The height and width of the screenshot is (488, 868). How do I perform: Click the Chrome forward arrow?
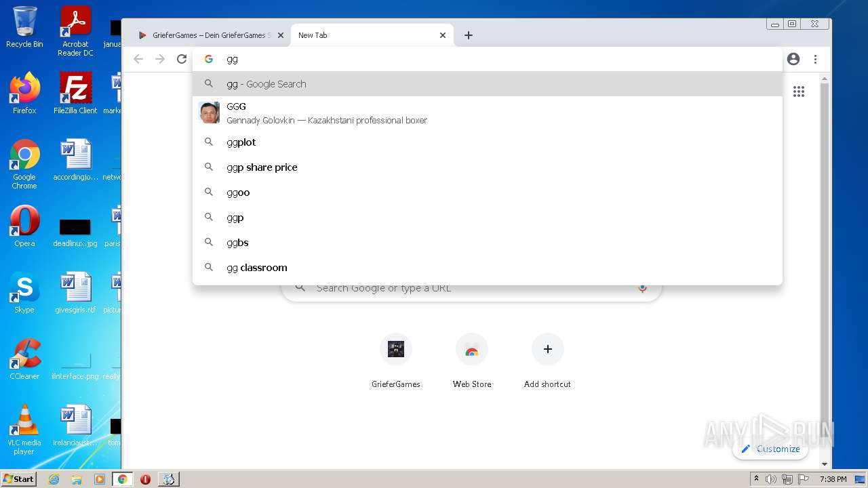point(160,59)
